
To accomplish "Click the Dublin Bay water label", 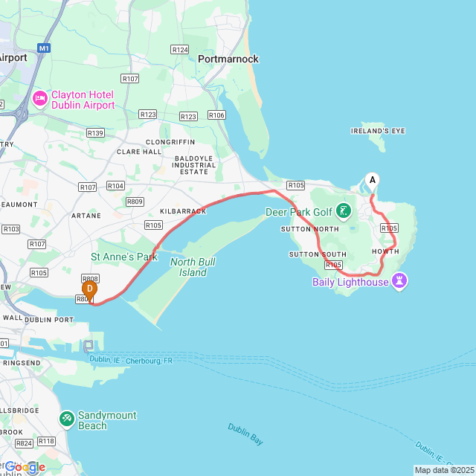I will 245,434.
